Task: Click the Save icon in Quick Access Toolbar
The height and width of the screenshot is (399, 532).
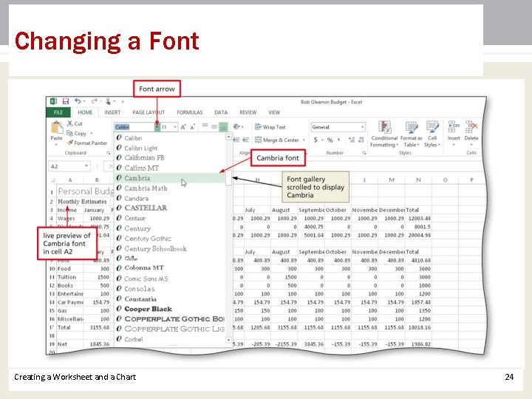Action: 66,101
